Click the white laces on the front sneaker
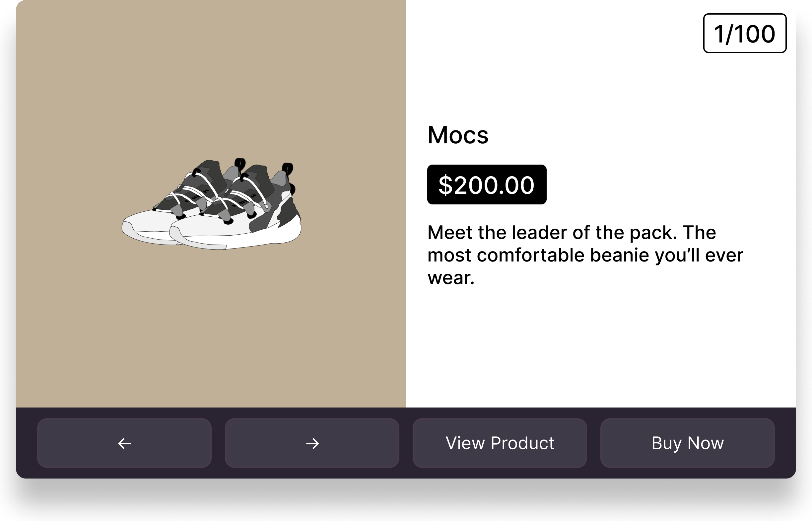The width and height of the screenshot is (812, 521). click(233, 195)
